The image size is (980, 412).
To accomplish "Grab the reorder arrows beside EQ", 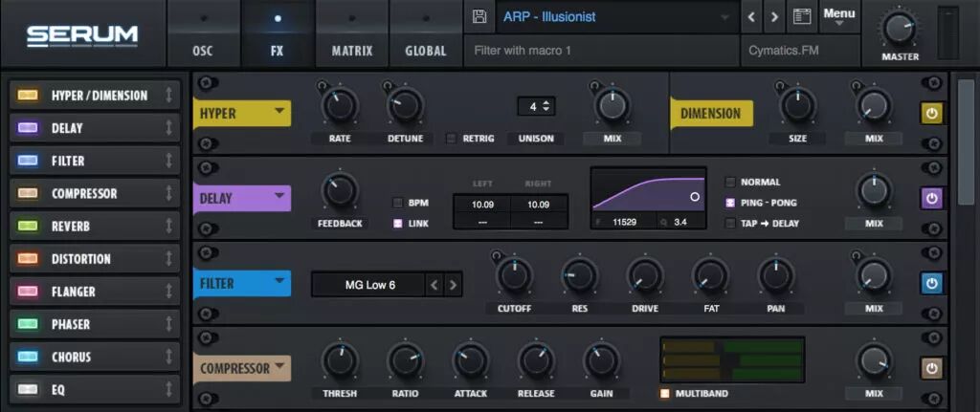I will [168, 389].
